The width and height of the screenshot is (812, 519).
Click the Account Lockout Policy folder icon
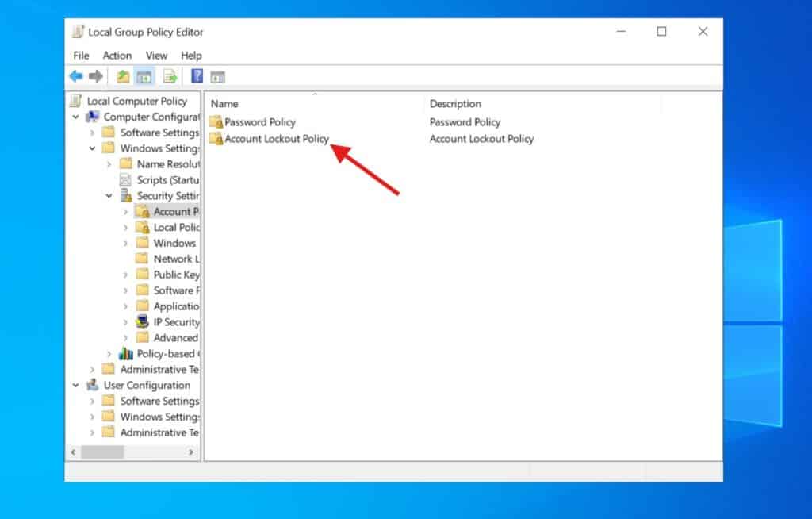coord(216,138)
